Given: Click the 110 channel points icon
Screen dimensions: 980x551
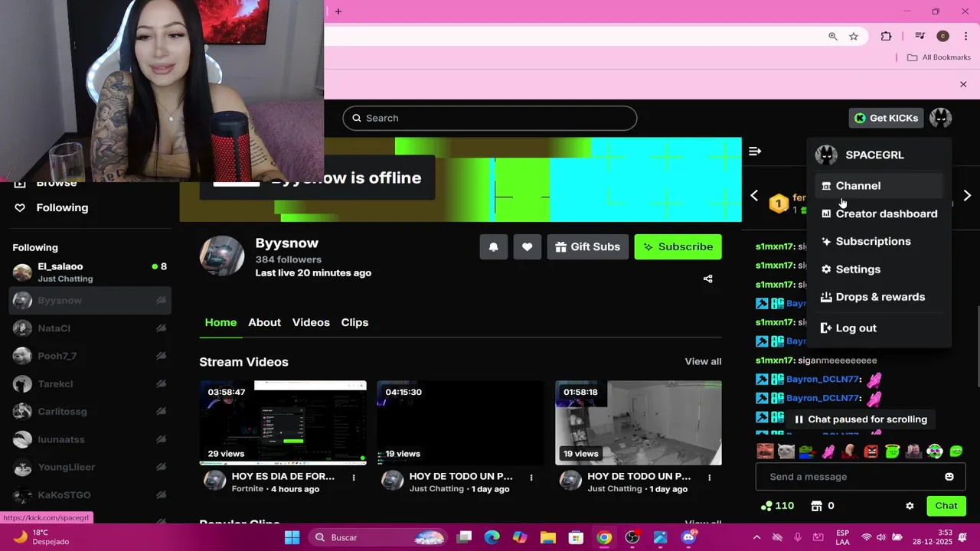Looking at the screenshot, I should pyautogui.click(x=766, y=506).
